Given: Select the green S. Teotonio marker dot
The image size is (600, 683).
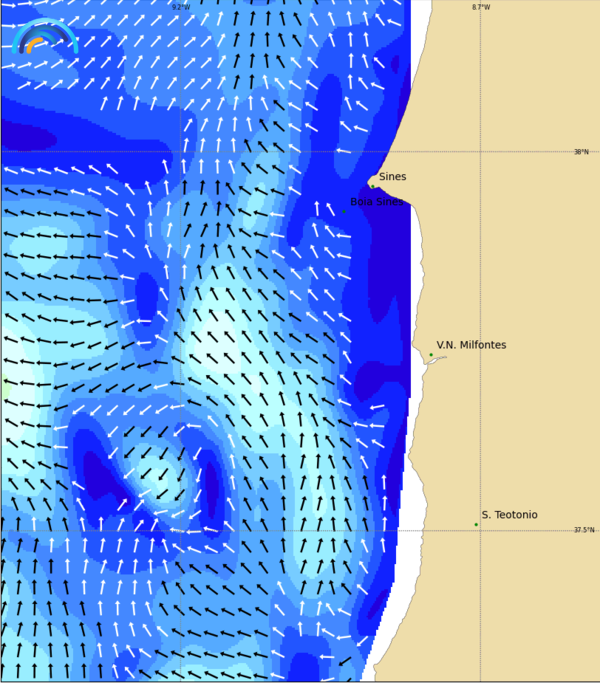Looking at the screenshot, I should pyautogui.click(x=476, y=524).
